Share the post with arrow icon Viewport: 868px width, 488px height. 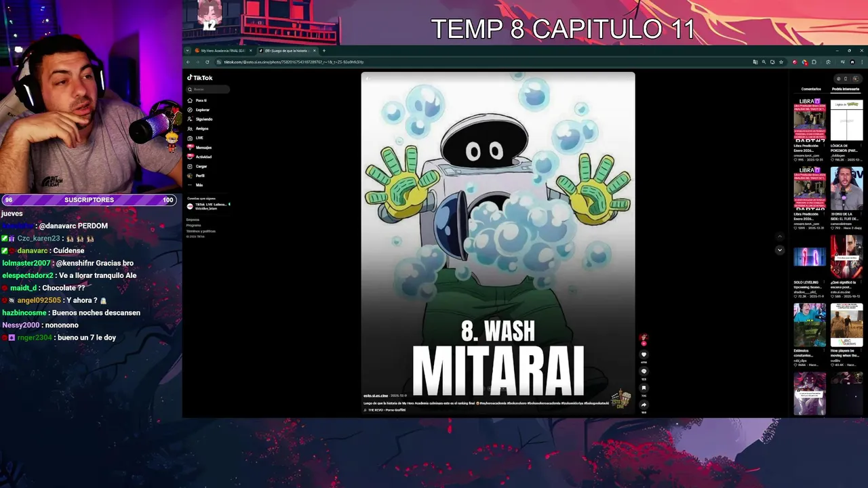644,405
